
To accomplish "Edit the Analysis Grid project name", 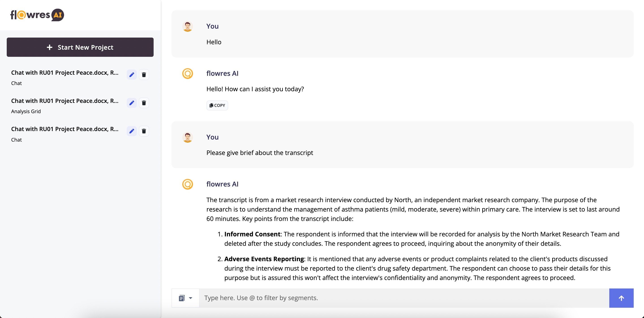I will [x=132, y=103].
